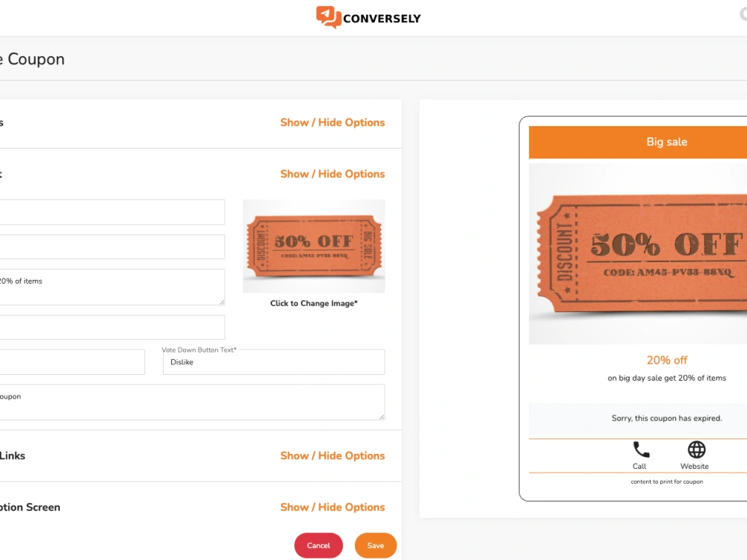Expand Show / Hide Options for the Links section

click(x=332, y=455)
